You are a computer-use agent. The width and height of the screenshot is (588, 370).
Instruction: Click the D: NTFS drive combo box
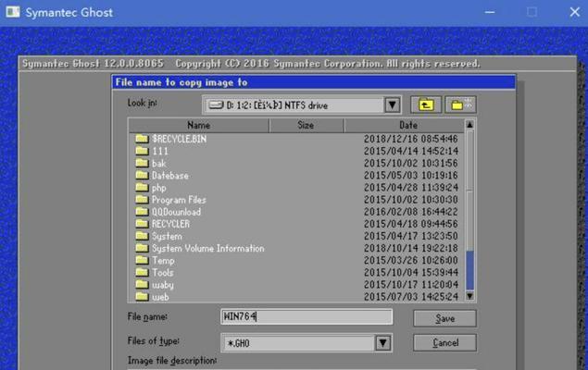point(302,105)
